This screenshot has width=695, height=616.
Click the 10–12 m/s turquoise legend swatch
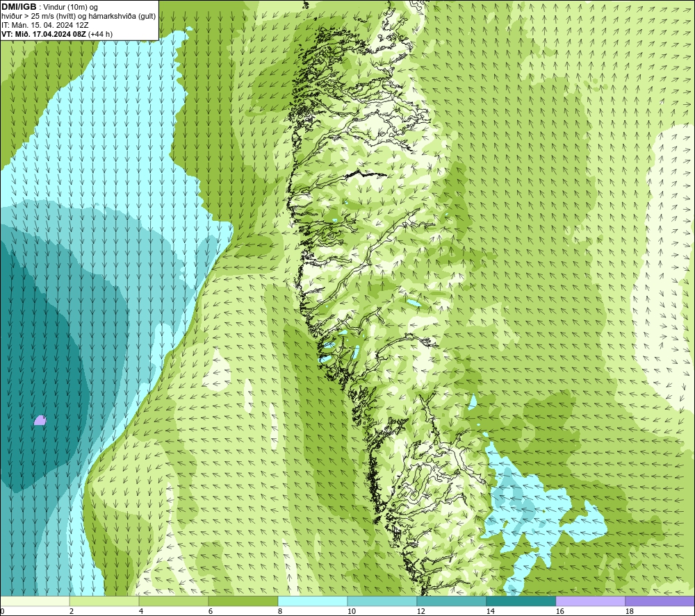382,601
